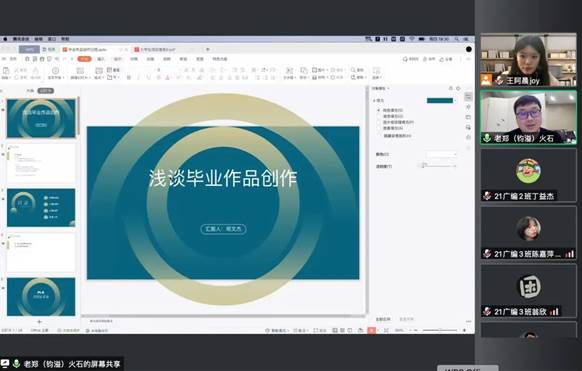The height and width of the screenshot is (371, 582).
Task: Click the find magnifier icon in ribbon
Action: [353, 70]
